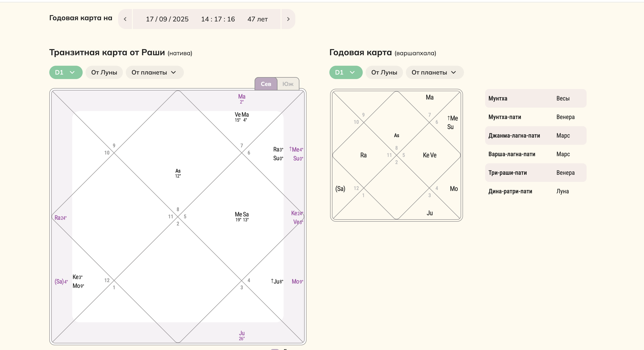Click the previous year arrow
This screenshot has height=350, width=644.
(125, 19)
